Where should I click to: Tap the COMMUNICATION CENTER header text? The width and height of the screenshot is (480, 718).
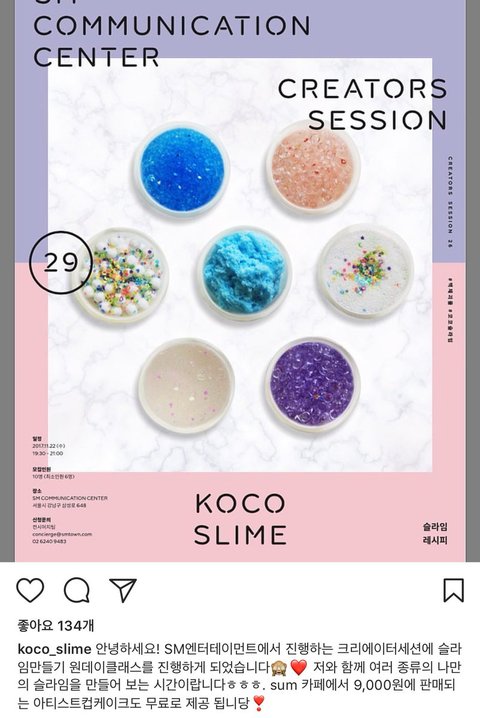tap(172, 41)
